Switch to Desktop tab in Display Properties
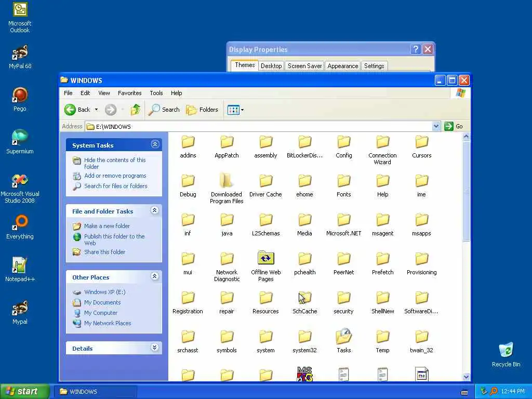This screenshot has height=399, width=532. (271, 66)
